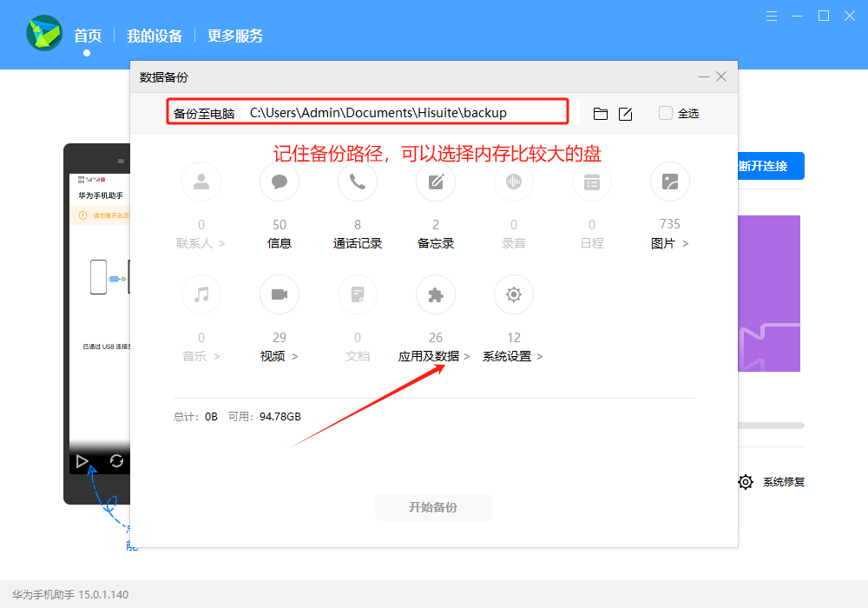The image size is (868, 608).
Task: Click the 断开连接 disconnect button
Action: pyautogui.click(x=771, y=166)
